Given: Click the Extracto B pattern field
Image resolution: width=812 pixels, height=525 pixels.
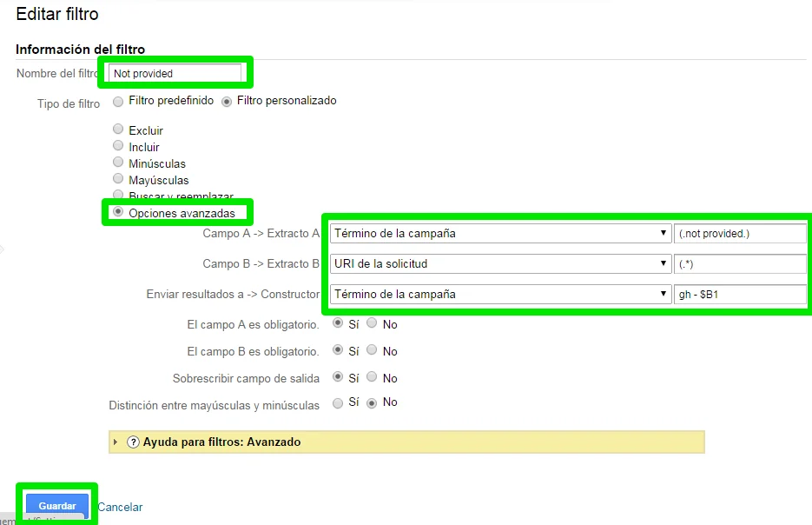Looking at the screenshot, I should (740, 263).
